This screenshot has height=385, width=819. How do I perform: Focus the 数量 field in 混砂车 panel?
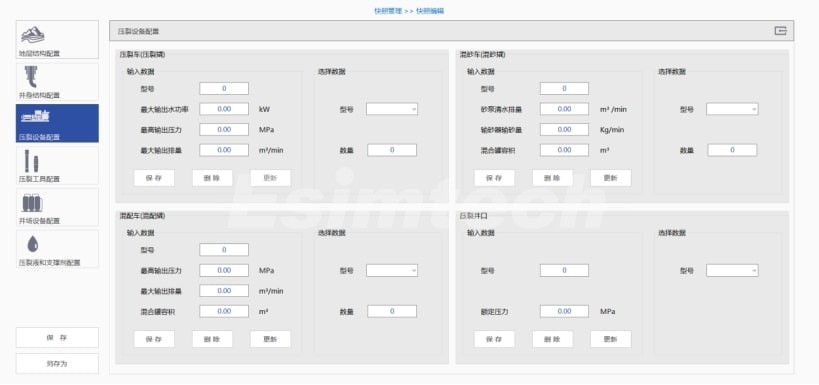732,150
